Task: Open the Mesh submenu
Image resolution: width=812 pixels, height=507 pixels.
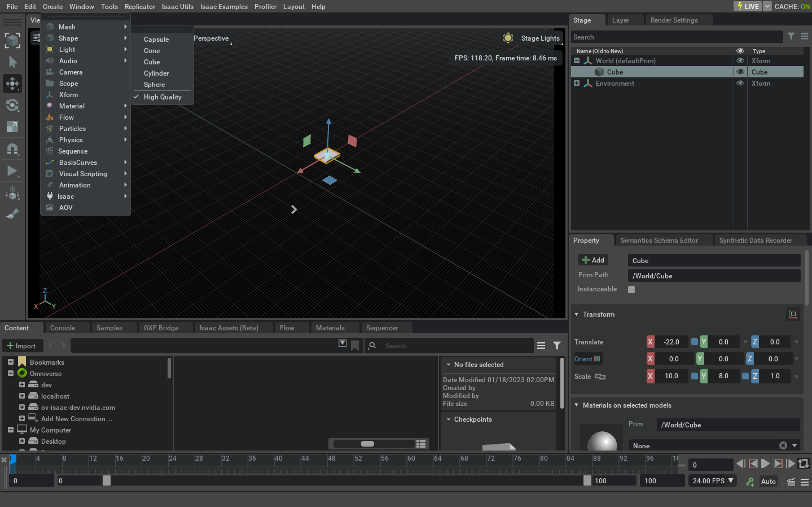Action: [x=86, y=27]
